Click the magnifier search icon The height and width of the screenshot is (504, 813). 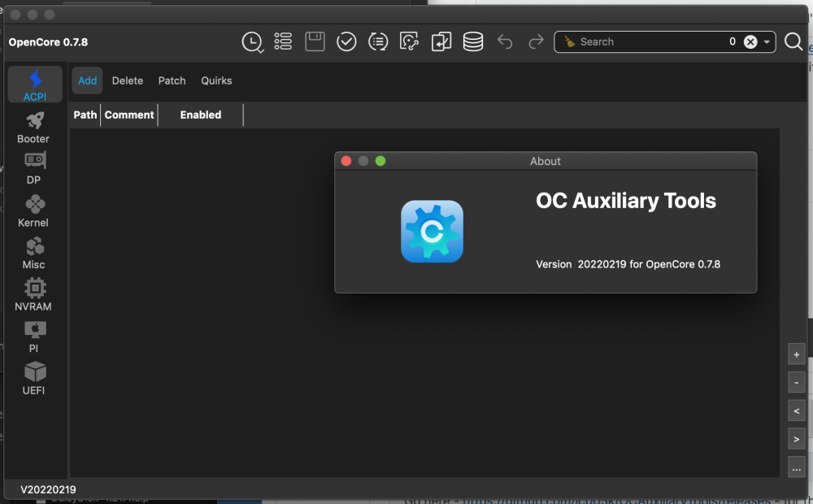[x=793, y=41]
